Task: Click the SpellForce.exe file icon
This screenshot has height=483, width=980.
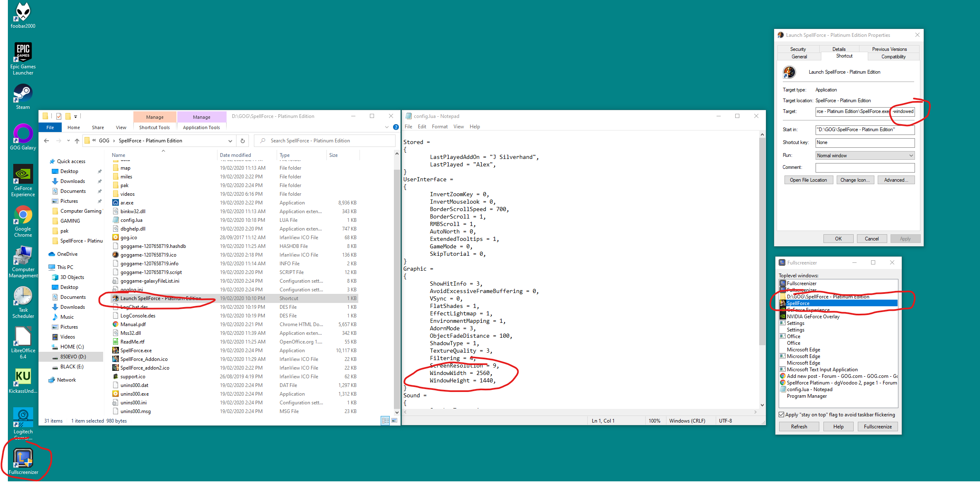Action: coord(116,351)
